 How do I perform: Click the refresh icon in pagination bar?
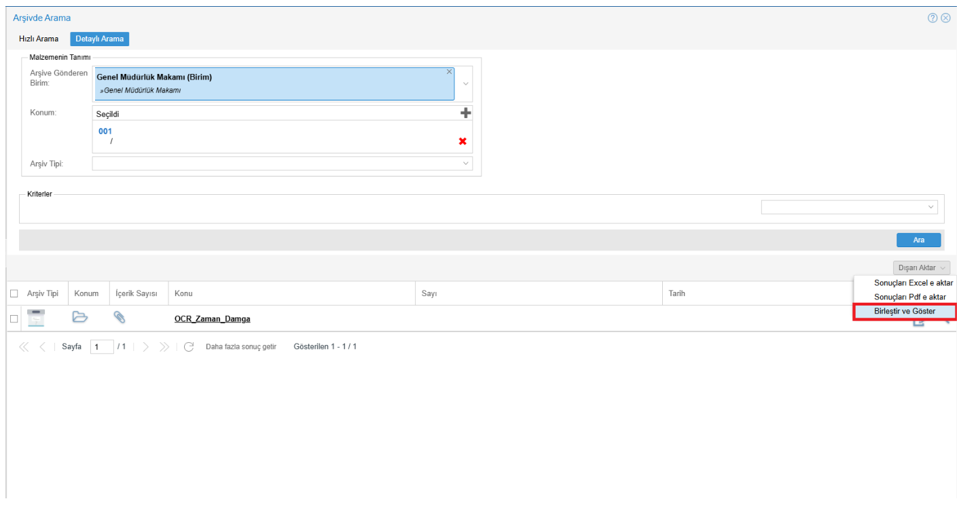[189, 347]
